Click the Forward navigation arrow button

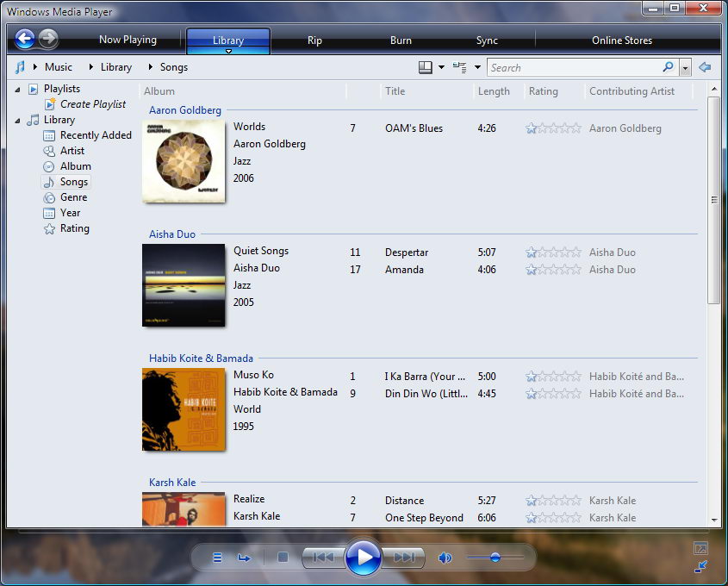point(48,39)
